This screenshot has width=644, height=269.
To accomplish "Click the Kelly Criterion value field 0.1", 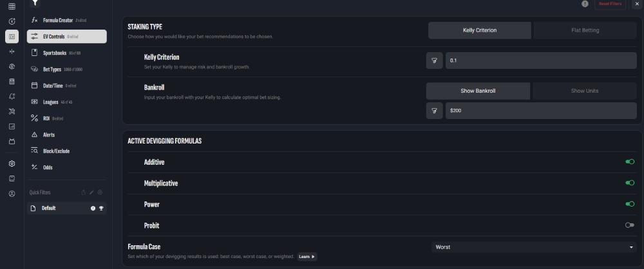I will tap(541, 60).
